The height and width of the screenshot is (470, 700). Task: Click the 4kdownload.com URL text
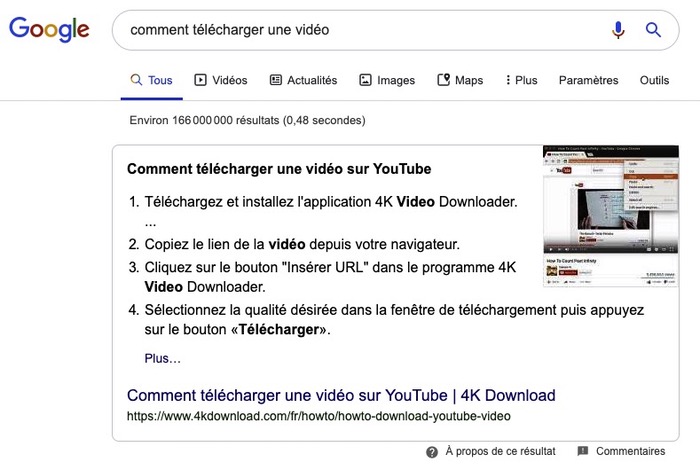tap(318, 416)
